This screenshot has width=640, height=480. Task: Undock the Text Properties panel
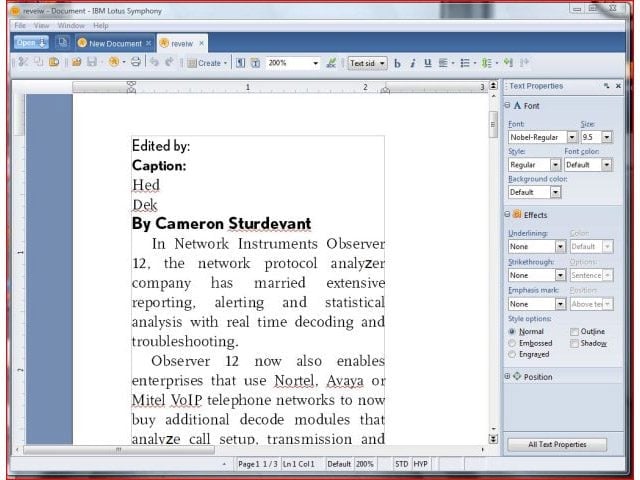(x=607, y=86)
